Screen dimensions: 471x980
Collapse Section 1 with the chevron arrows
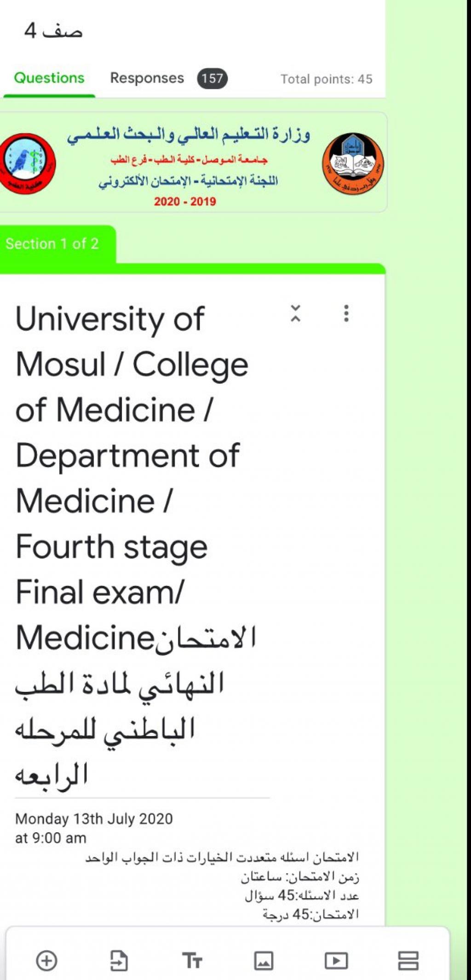click(x=296, y=313)
